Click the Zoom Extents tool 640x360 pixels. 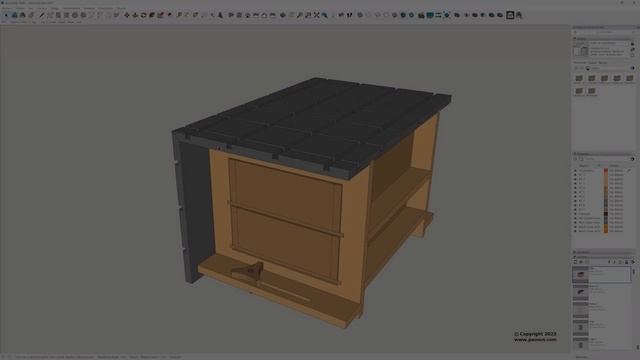(x=316, y=15)
